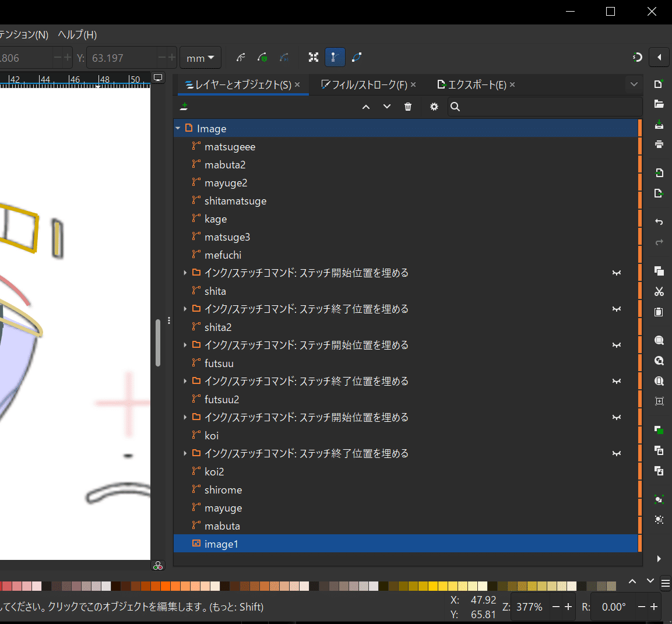Expand the hidden group directly above koi2
The width and height of the screenshot is (672, 624).
[185, 453]
